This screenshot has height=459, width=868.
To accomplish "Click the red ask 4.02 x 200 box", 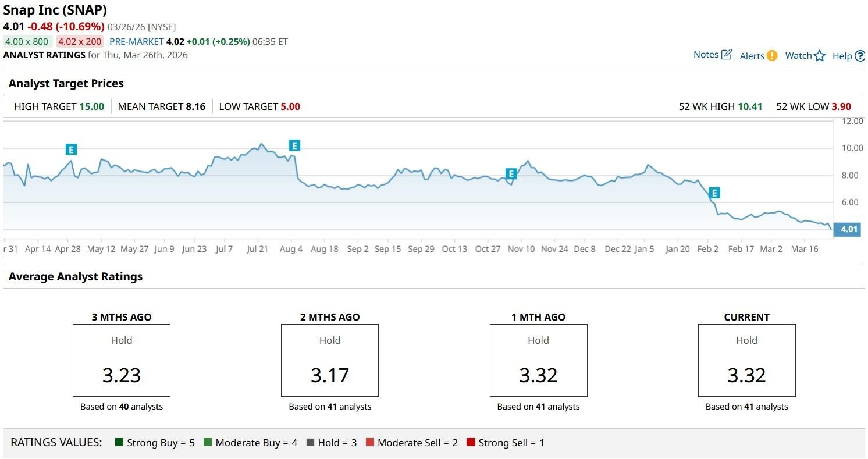I will [80, 42].
